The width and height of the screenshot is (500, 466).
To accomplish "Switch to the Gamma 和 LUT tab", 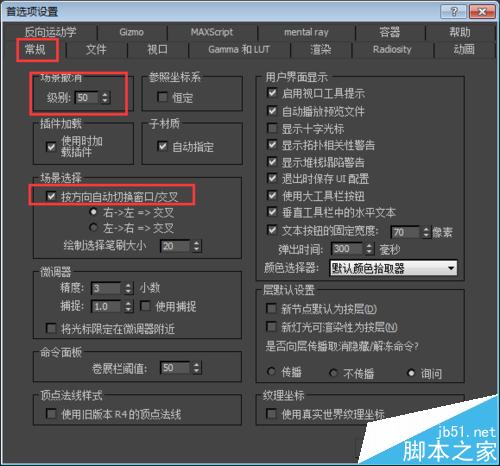I will coord(239,50).
